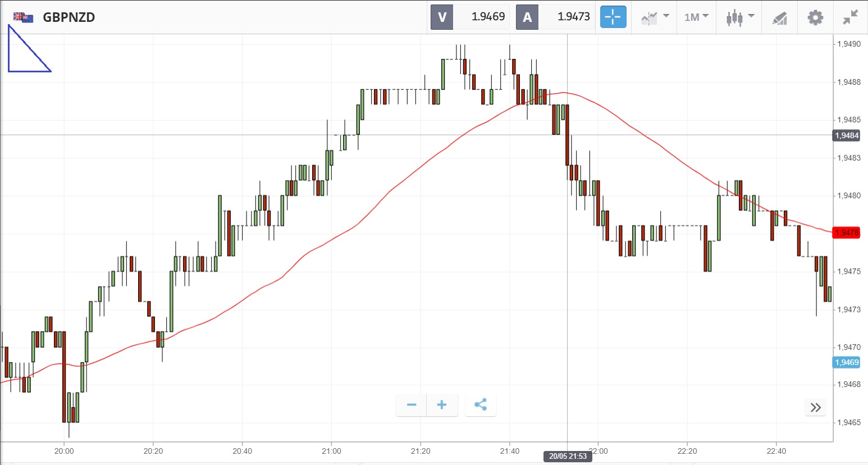The width and height of the screenshot is (868, 465).
Task: Open chart settings gear
Action: pos(815,17)
